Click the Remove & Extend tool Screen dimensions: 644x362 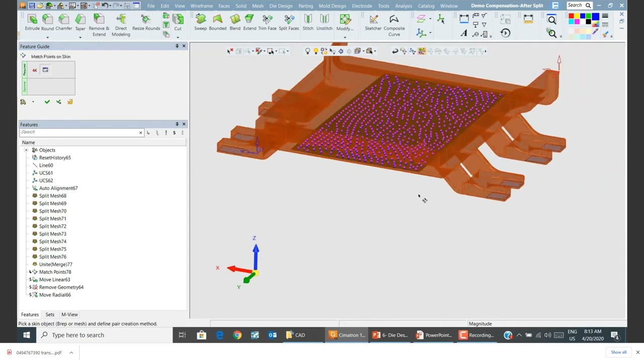click(x=99, y=25)
